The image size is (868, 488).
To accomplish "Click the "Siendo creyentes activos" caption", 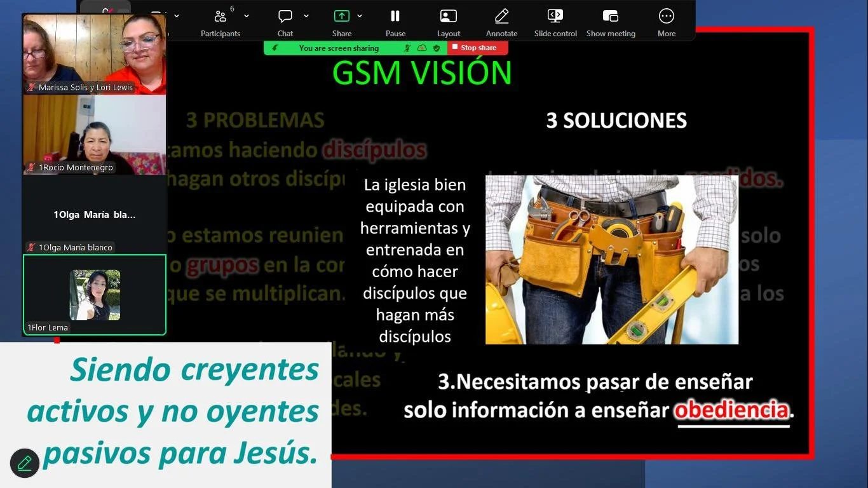I will coord(173,411).
